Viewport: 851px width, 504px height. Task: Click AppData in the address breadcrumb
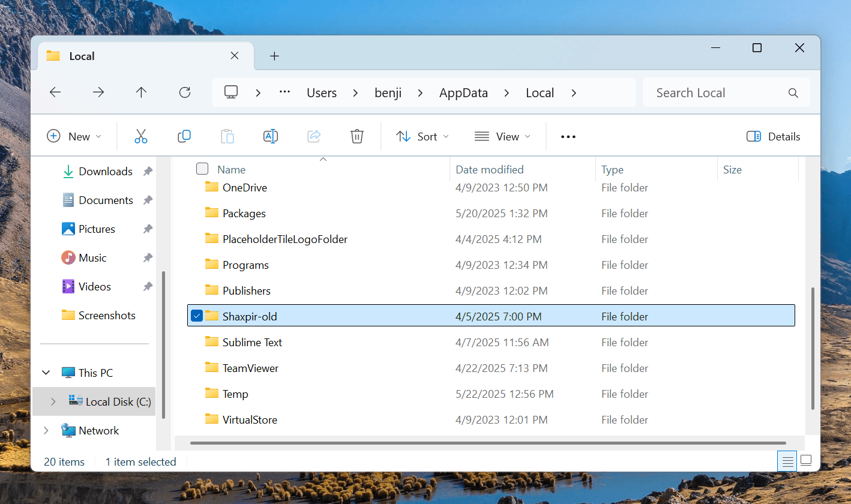click(x=463, y=92)
